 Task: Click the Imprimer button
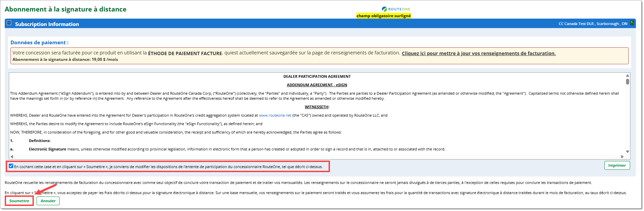pos(617,165)
